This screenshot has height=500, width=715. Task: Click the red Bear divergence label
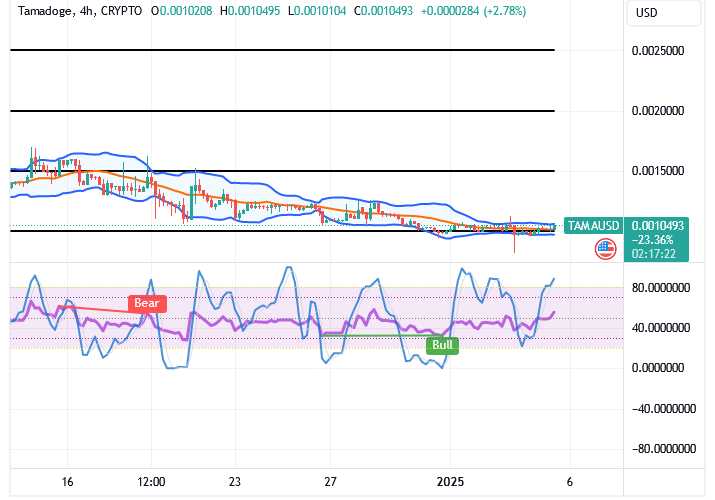(146, 303)
